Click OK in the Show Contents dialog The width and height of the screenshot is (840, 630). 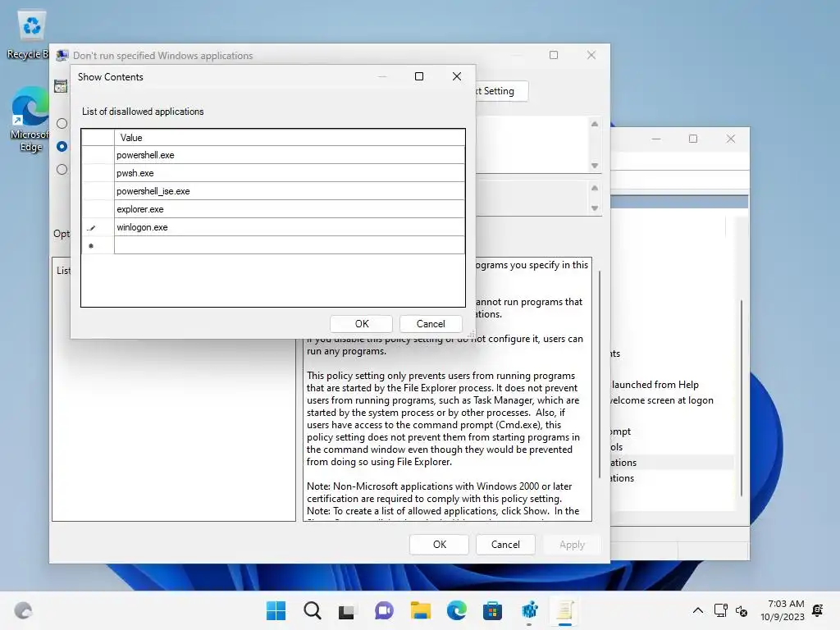tap(362, 323)
